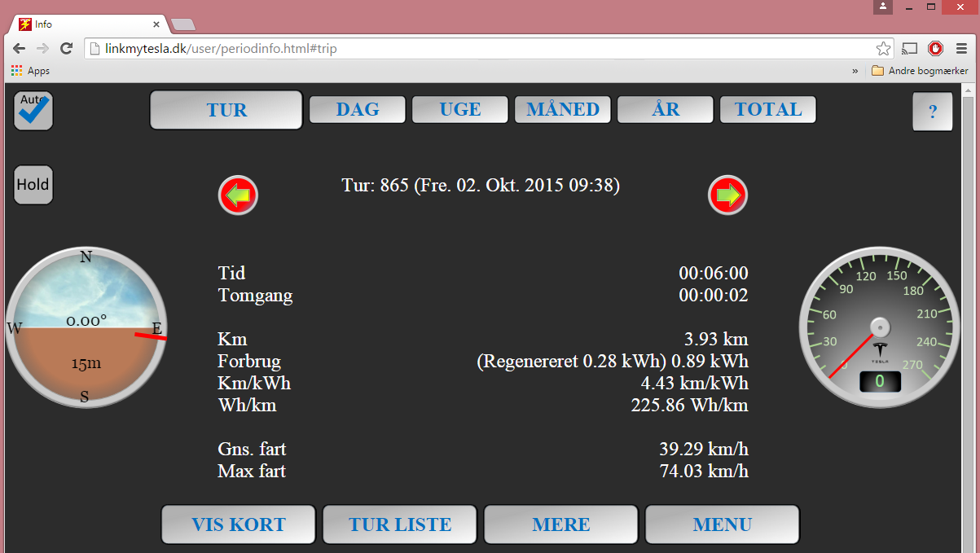This screenshot has height=553, width=980.
Task: Go to previous trip with left arrow
Action: (238, 195)
